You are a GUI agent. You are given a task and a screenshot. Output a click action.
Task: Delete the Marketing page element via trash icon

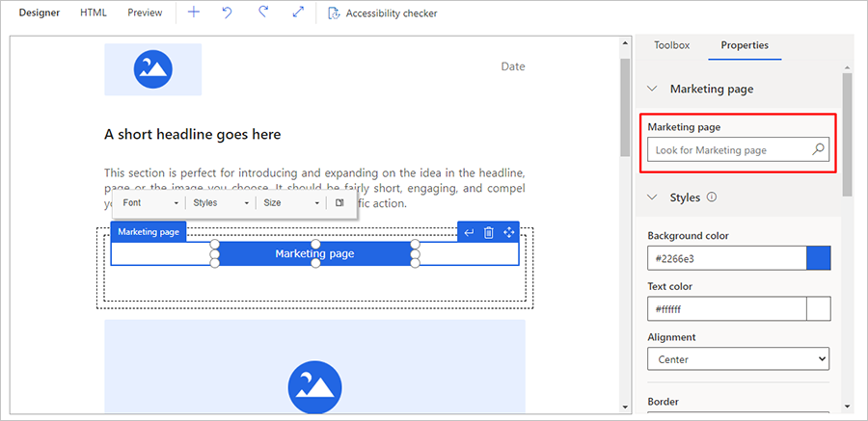[489, 232]
